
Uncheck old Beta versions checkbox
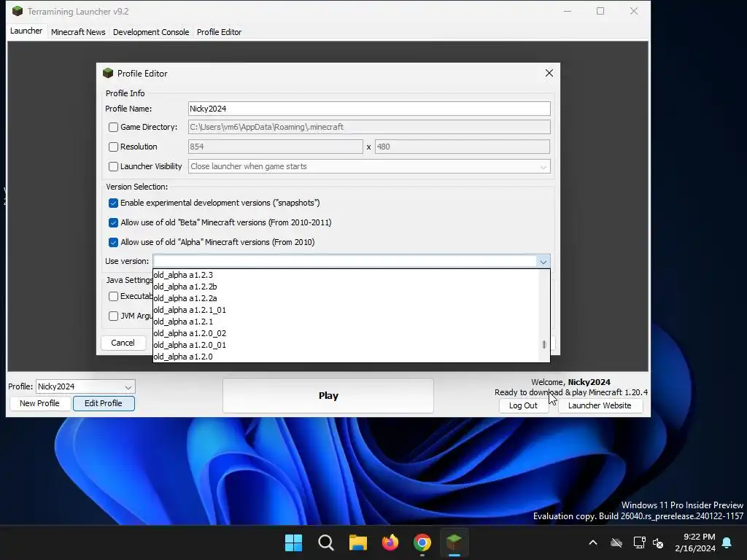point(113,223)
